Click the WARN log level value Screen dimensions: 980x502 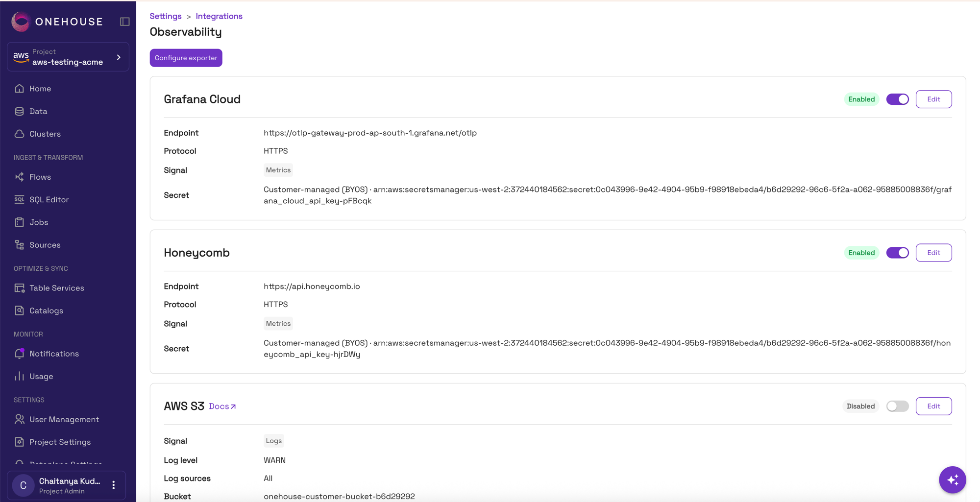click(274, 460)
